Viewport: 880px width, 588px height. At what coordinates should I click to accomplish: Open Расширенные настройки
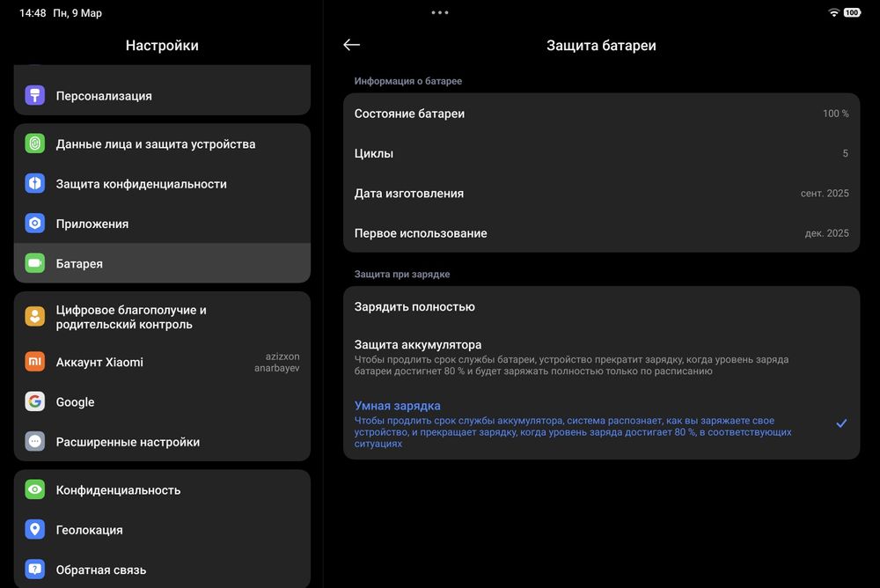coord(162,441)
